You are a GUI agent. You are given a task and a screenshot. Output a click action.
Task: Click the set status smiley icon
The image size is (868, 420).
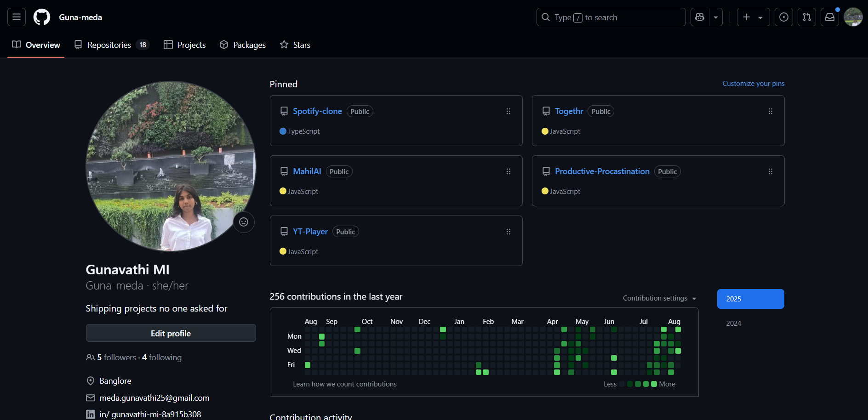pyautogui.click(x=244, y=222)
